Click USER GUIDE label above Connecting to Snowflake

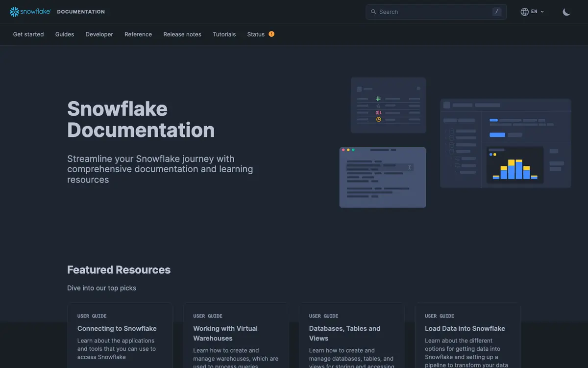(92, 316)
